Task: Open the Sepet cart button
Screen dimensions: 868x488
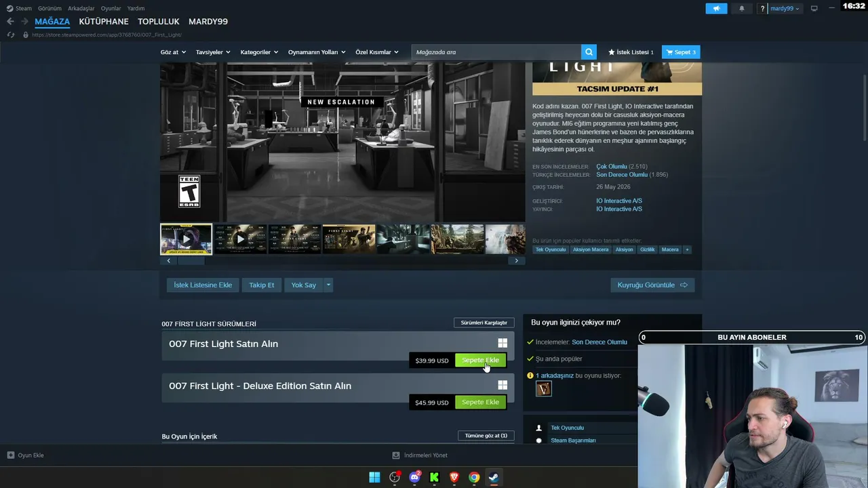Action: (x=681, y=52)
